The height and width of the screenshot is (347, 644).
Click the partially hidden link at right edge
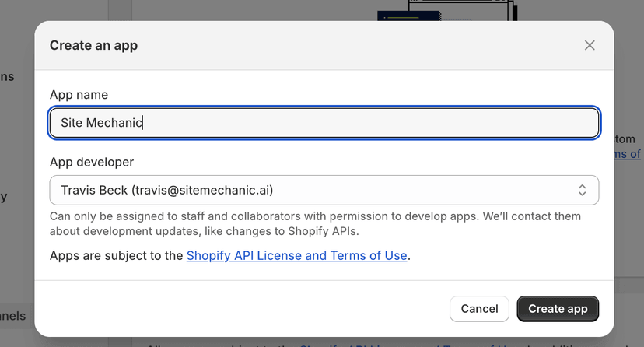pos(628,154)
